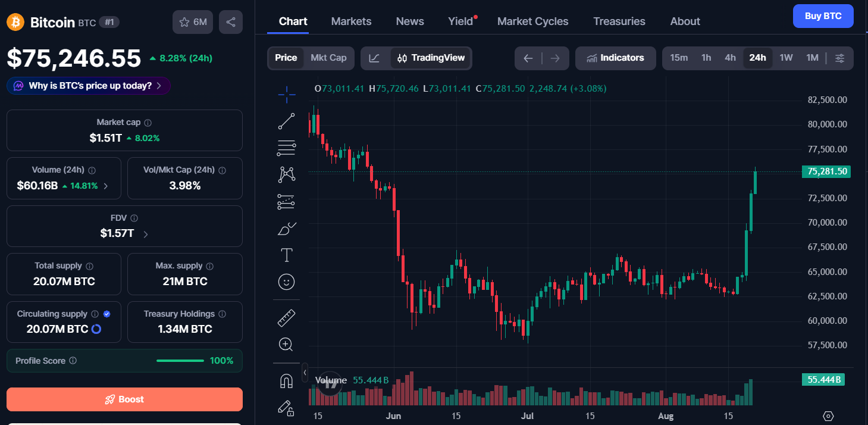This screenshot has height=425, width=868.
Task: Expand the Volume (24h) details chevron
Action: (x=106, y=186)
